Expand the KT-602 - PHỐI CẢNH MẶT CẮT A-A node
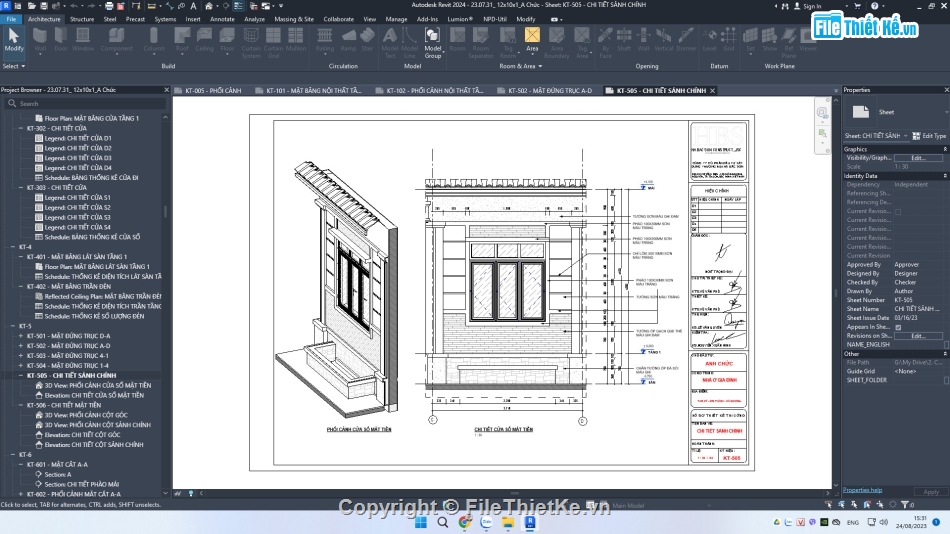This screenshot has height=534, width=950. 21,494
